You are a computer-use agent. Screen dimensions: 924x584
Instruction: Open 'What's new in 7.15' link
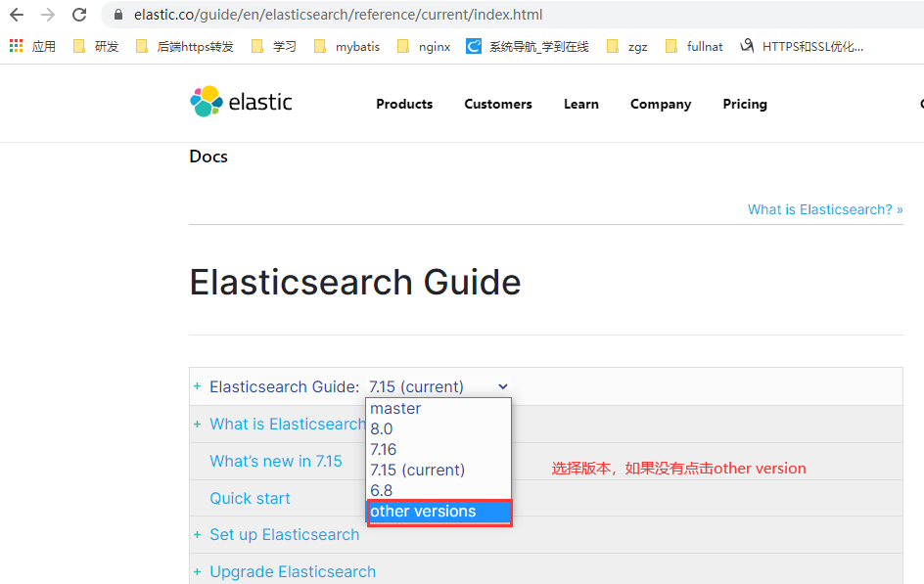pyautogui.click(x=276, y=461)
